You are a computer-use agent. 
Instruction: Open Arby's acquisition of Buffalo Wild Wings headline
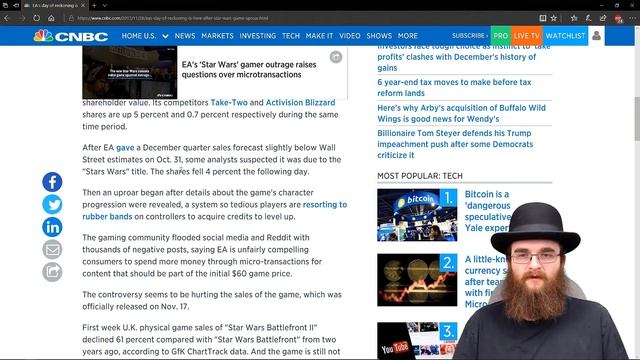(x=461, y=113)
